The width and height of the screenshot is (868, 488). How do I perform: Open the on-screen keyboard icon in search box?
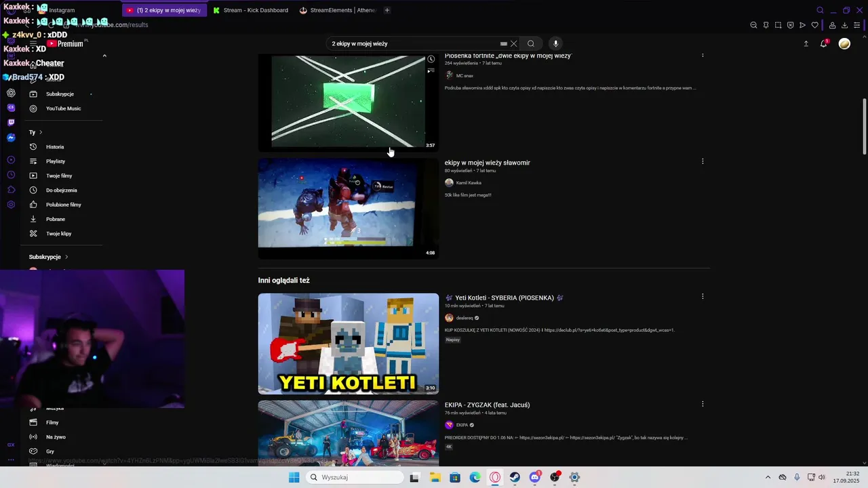(503, 43)
